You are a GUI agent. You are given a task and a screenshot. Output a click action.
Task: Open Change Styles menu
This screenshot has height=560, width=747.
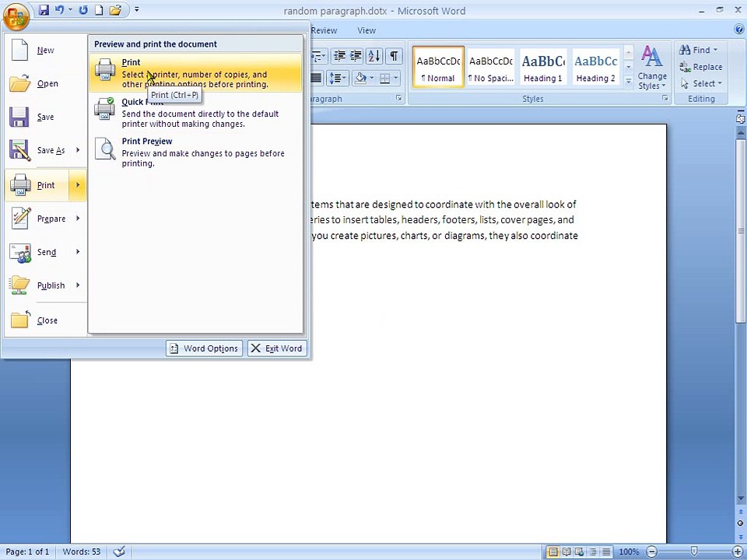click(x=652, y=68)
